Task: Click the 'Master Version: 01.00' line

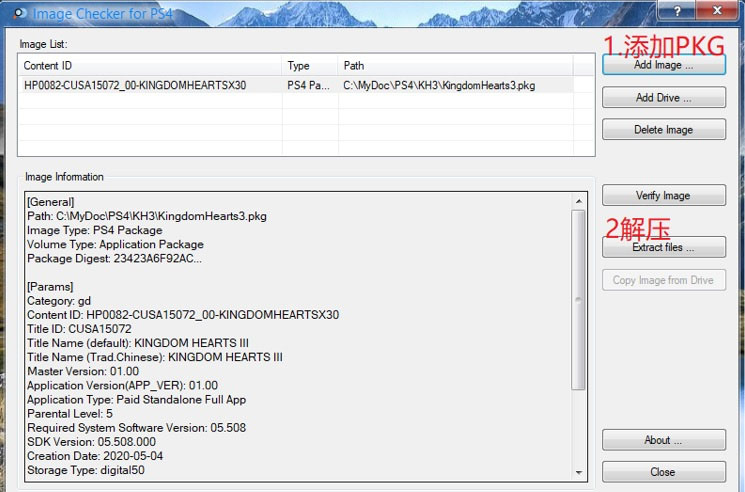Action: [x=83, y=371]
